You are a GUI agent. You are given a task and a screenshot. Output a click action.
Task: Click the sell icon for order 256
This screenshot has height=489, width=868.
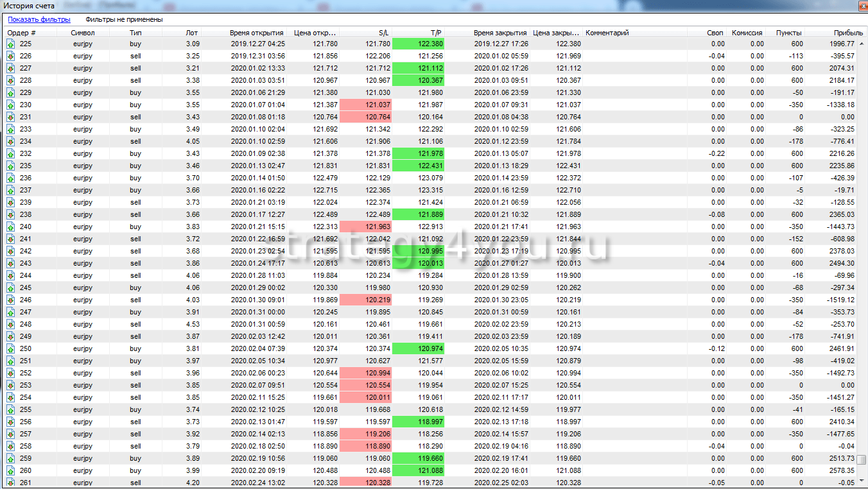(x=11, y=422)
